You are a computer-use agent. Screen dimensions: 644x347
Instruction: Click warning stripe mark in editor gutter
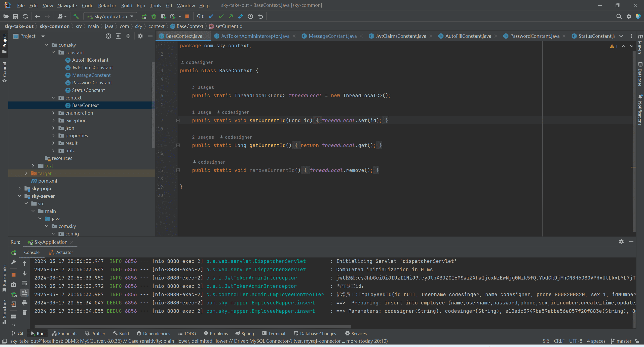633,167
